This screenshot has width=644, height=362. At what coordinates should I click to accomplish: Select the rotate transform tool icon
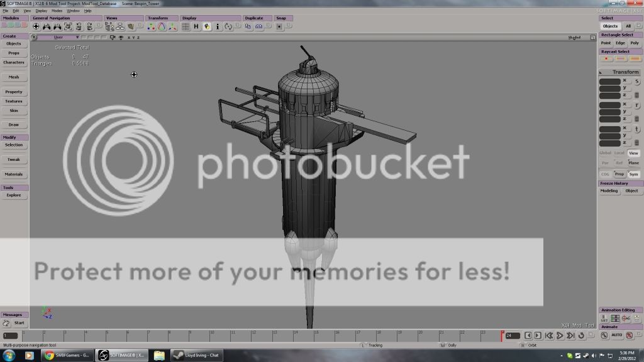click(x=162, y=26)
